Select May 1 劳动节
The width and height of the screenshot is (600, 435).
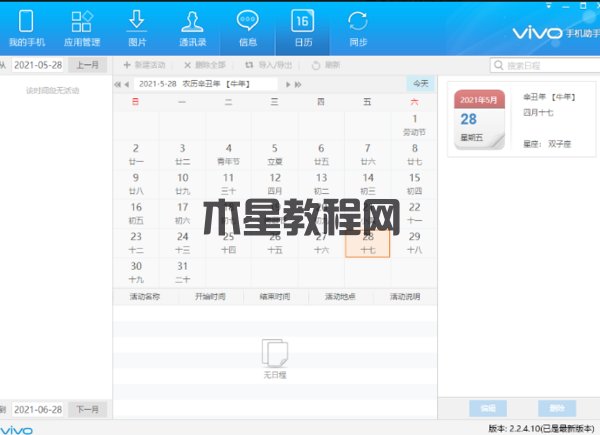414,125
